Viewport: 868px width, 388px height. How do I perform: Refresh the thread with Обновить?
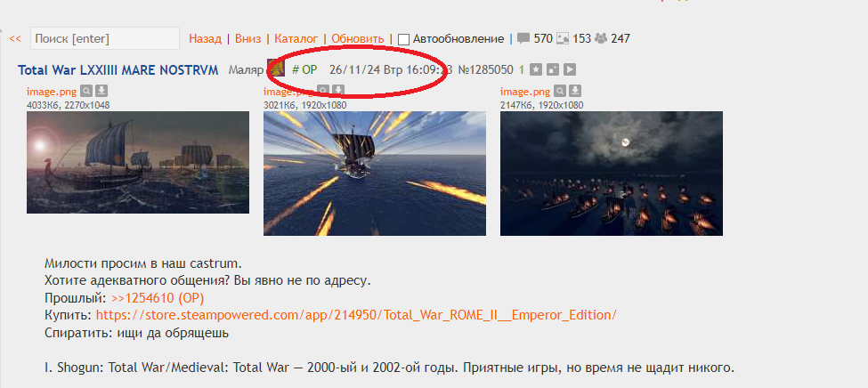[358, 39]
